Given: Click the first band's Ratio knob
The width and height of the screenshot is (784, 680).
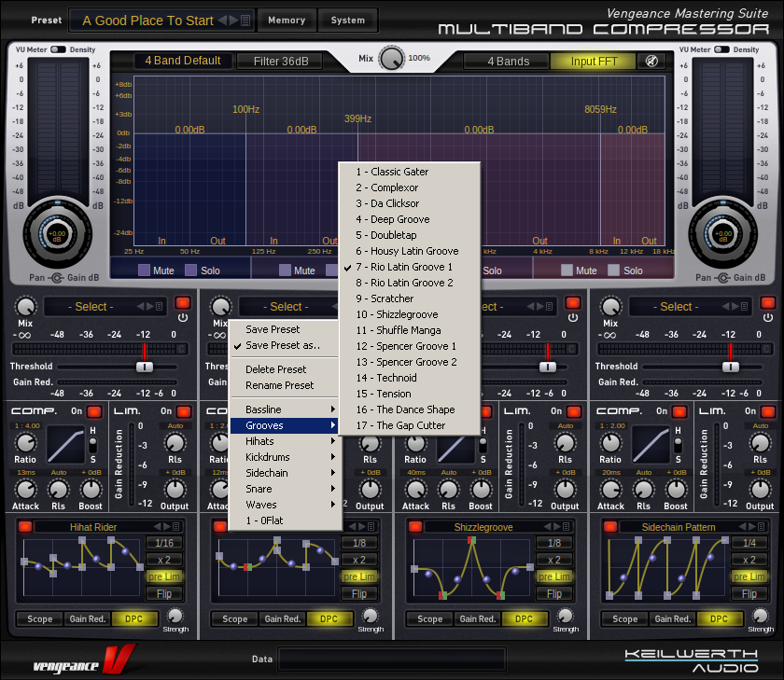Looking at the screenshot, I should pos(25,442).
